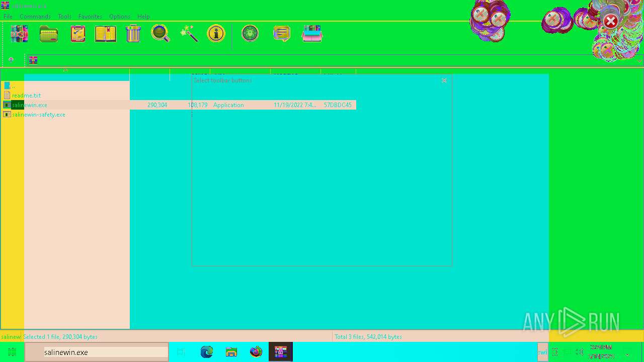Show archive Info icon
Screen dimensions: 644x362
coord(216,34)
